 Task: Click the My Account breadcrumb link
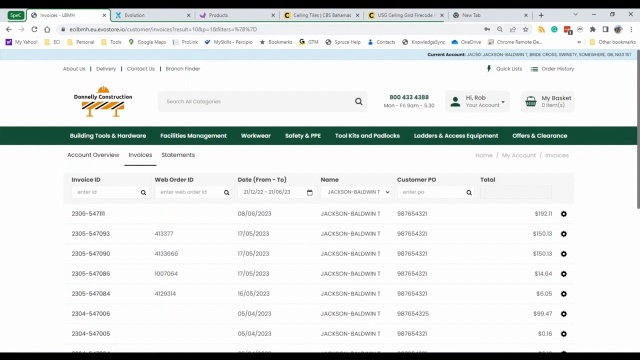point(518,156)
